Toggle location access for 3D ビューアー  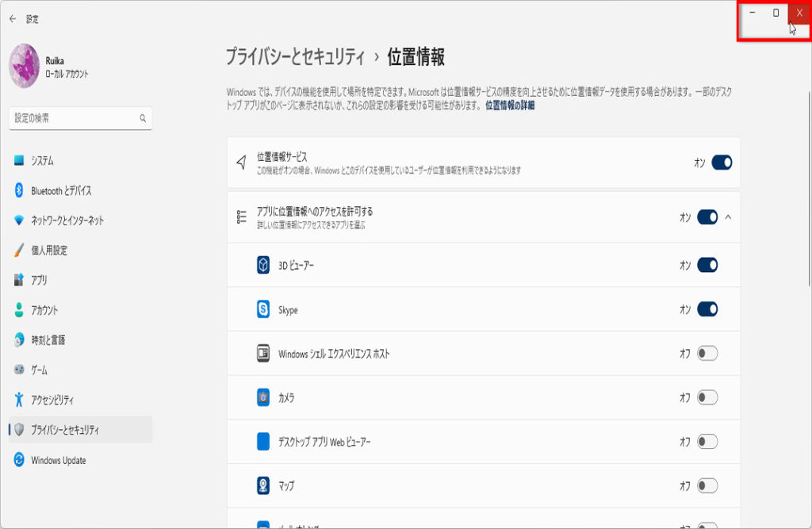(707, 266)
